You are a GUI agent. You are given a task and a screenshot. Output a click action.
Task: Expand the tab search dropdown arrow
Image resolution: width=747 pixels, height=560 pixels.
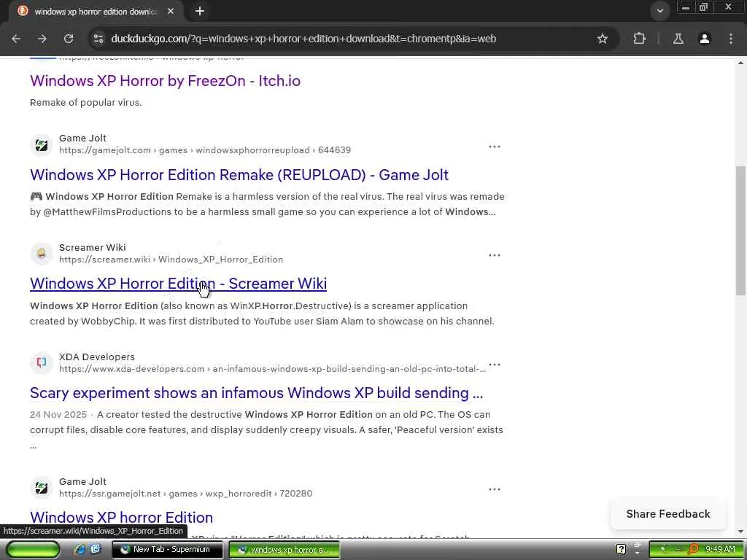click(x=659, y=11)
